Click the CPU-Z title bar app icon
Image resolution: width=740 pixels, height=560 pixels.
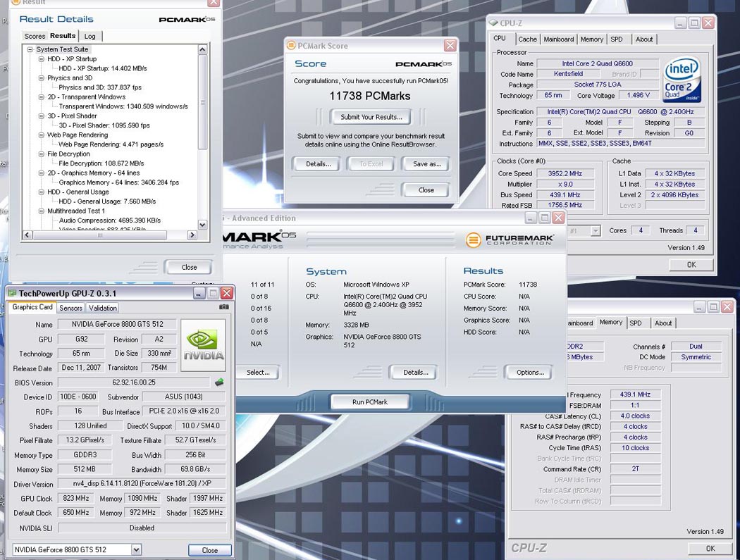(x=493, y=23)
